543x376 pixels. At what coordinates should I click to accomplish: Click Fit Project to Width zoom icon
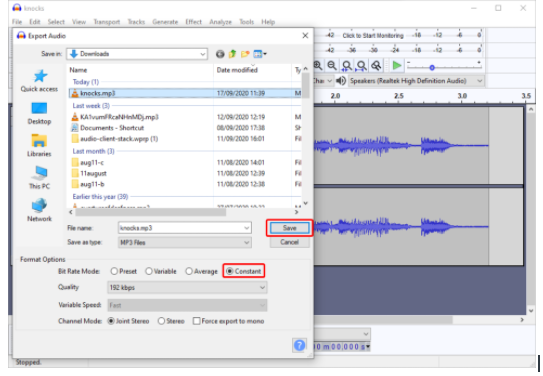point(361,65)
